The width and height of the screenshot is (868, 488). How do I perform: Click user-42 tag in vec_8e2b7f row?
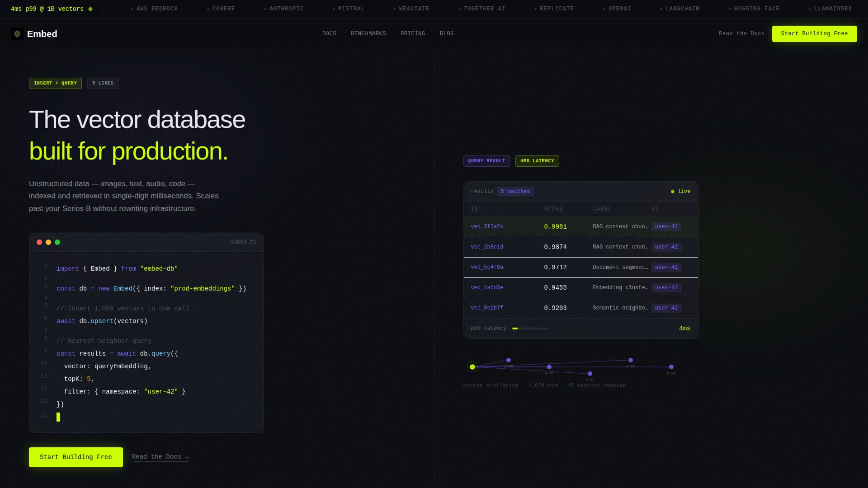coord(666,308)
